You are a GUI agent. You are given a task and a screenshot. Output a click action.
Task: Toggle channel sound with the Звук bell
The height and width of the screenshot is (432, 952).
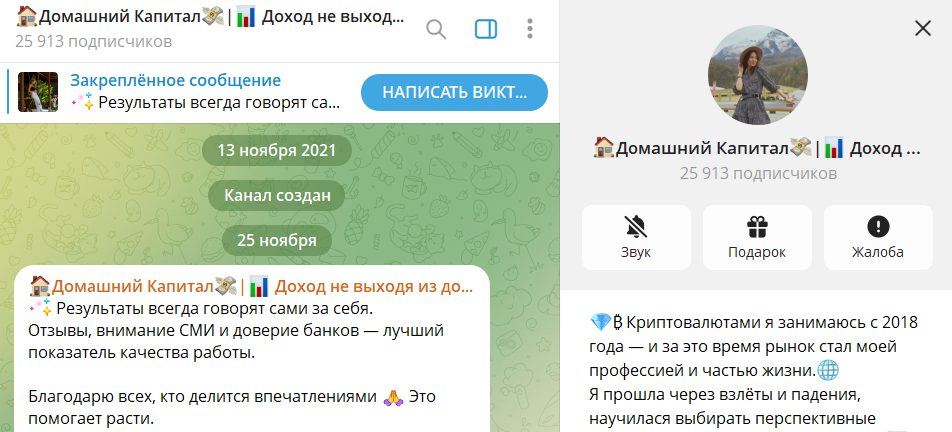(636, 237)
